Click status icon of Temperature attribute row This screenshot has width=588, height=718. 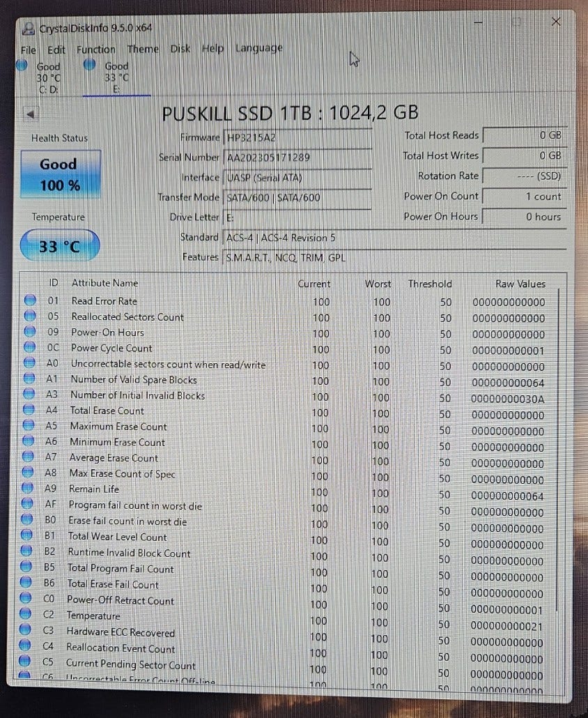pos(26,613)
